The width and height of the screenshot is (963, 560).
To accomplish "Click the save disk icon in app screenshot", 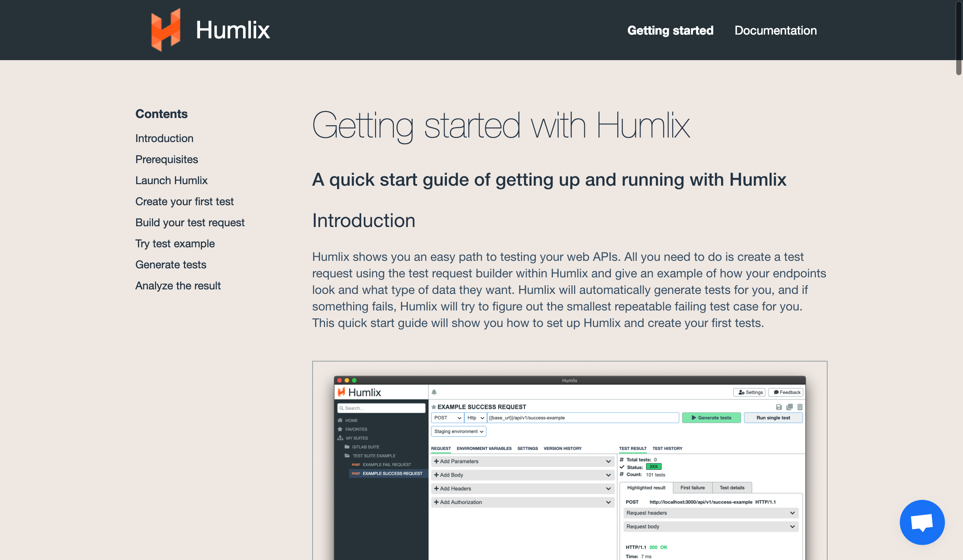I will [778, 407].
